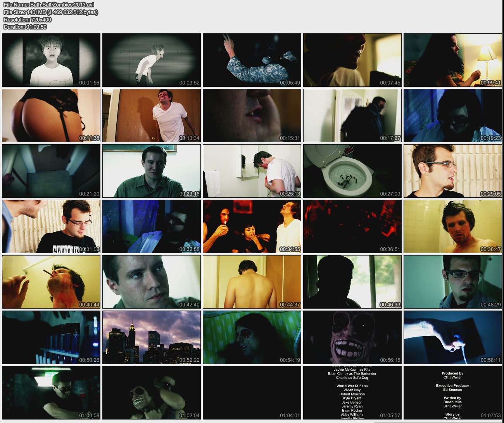Click the red-lit smoking group frame at 00:34:55
This screenshot has height=423, width=504.
click(x=252, y=226)
